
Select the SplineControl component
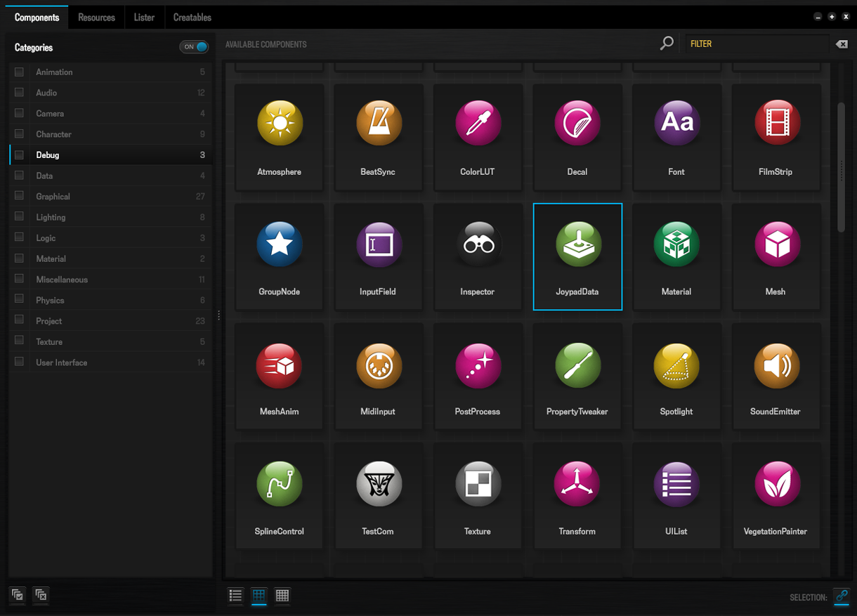(x=280, y=485)
